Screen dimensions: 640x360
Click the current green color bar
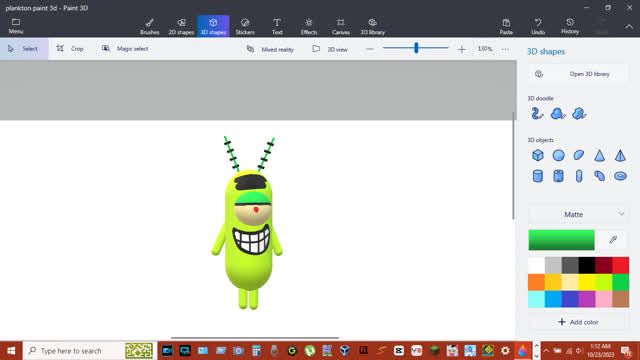coord(561,240)
